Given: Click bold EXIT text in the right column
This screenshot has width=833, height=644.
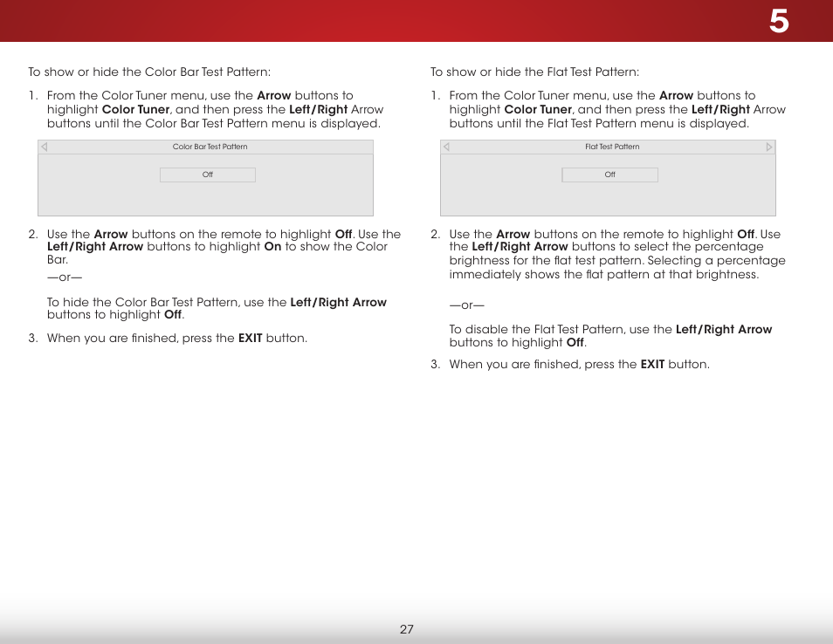Looking at the screenshot, I should (652, 364).
